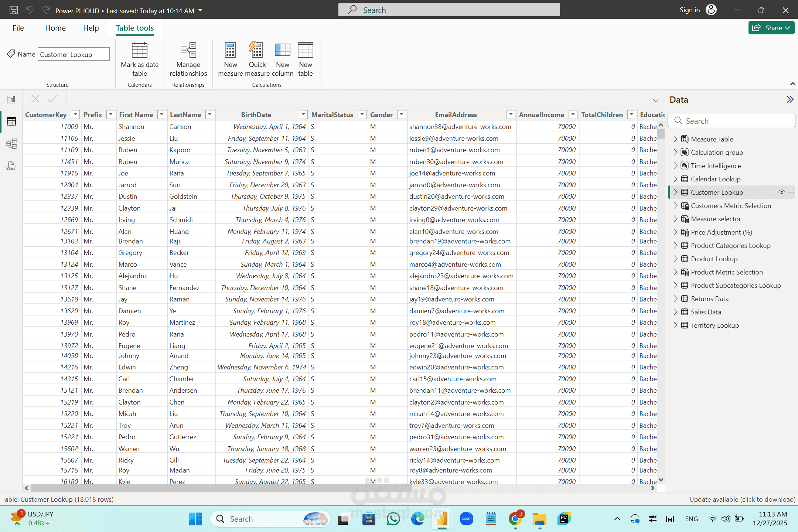Open the File menu
798x532 pixels.
18,28
